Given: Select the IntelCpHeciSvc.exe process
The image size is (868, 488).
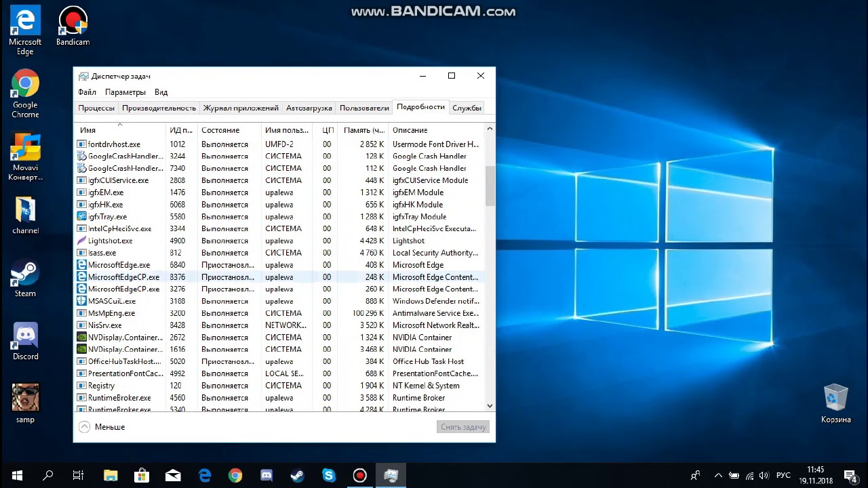Looking at the screenshot, I should (279, 228).
